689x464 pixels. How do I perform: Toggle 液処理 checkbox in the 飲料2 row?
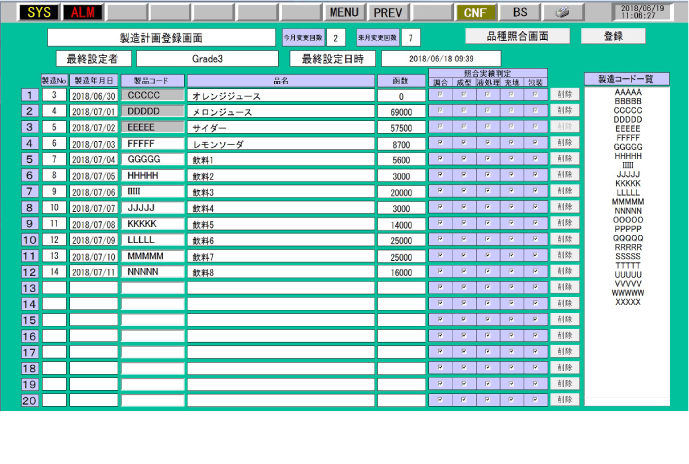pyautogui.click(x=488, y=174)
